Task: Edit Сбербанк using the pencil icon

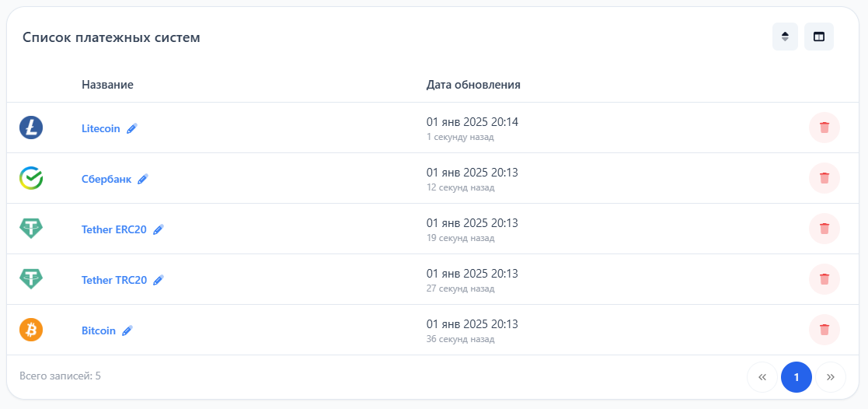Action: (x=143, y=179)
